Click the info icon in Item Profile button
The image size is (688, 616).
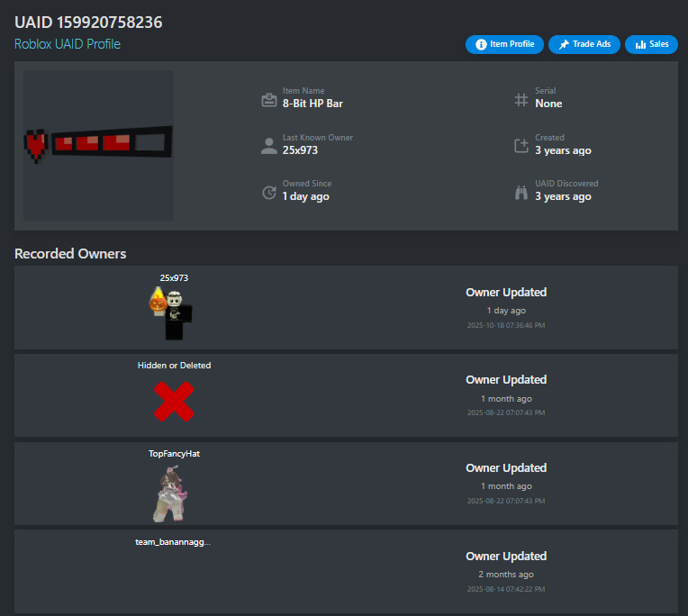[481, 44]
